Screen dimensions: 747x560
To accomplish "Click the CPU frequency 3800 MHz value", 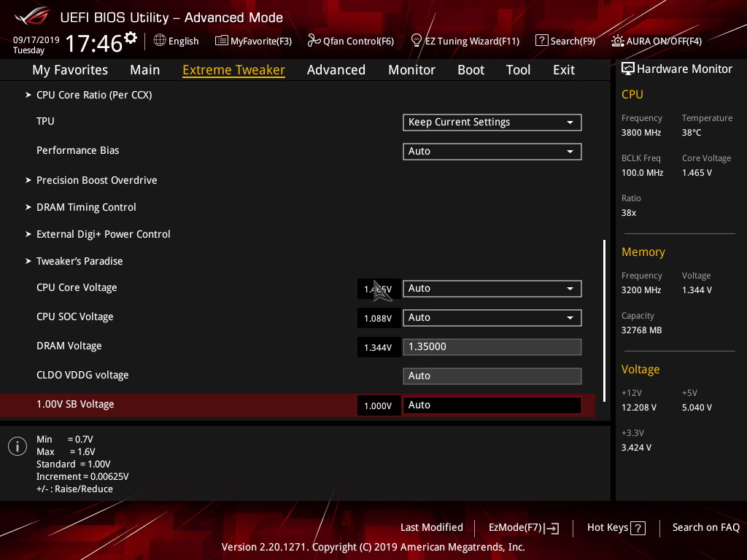I will tap(641, 133).
